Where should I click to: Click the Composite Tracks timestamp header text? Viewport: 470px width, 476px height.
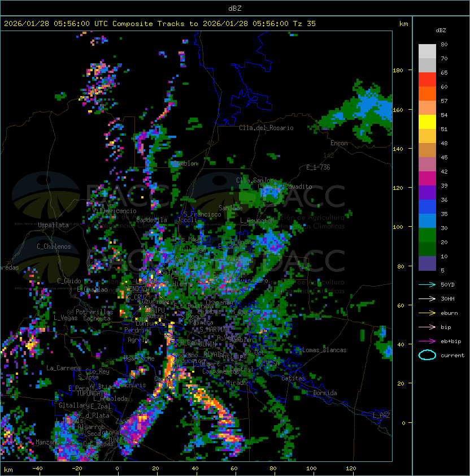[x=160, y=24]
